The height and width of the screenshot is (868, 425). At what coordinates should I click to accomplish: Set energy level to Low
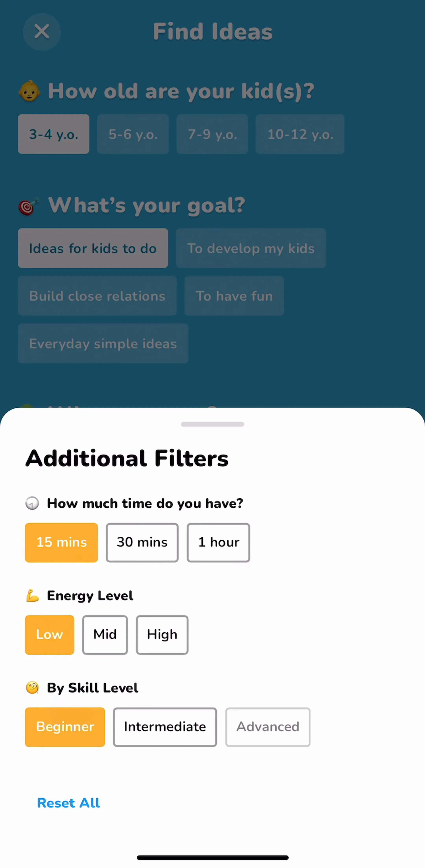[50, 635]
